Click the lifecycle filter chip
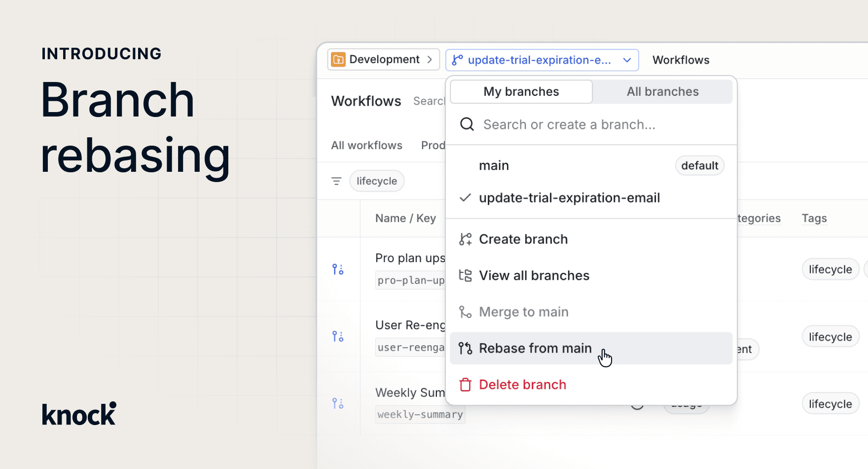Viewport: 868px width, 469px height. tap(377, 181)
